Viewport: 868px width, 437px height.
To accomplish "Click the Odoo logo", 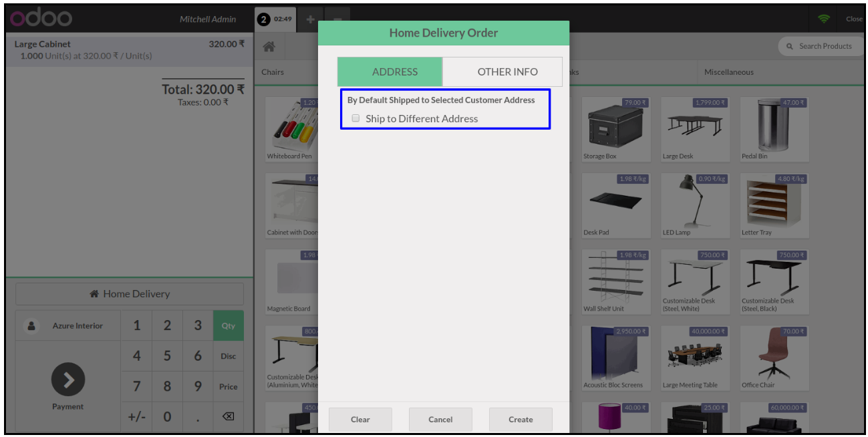I will tap(41, 19).
